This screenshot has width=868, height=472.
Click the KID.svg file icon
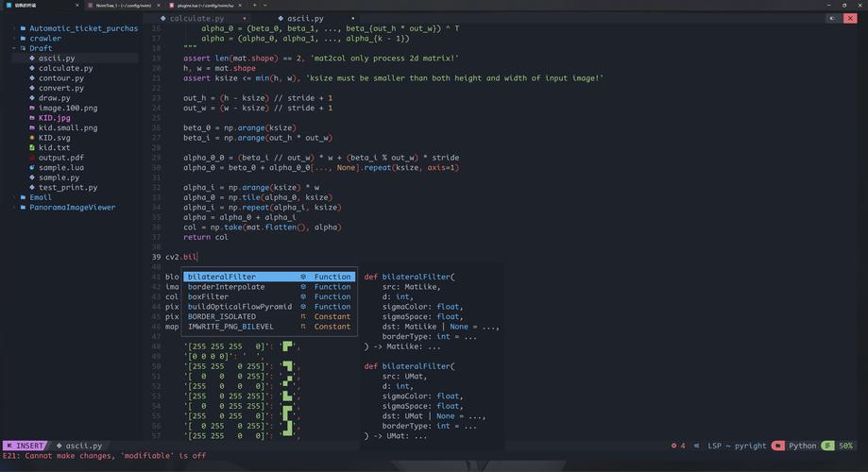(x=32, y=138)
